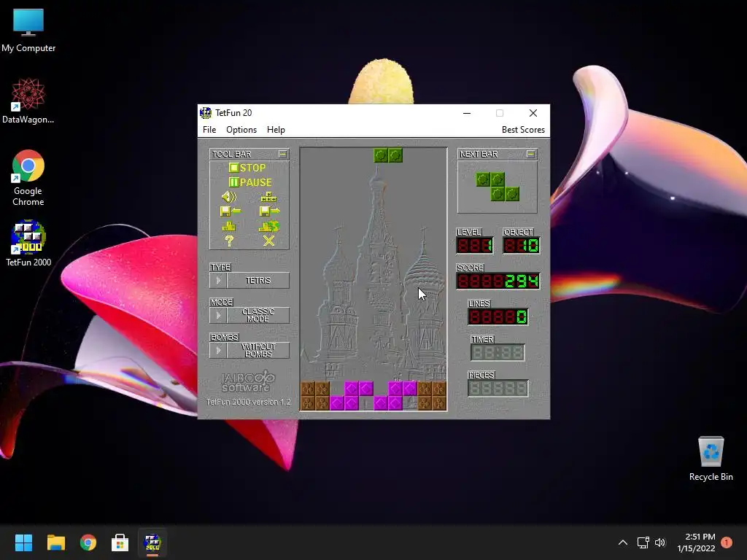Click the OBJECT counter showing 10
Screen dimensions: 747x560
(x=521, y=246)
